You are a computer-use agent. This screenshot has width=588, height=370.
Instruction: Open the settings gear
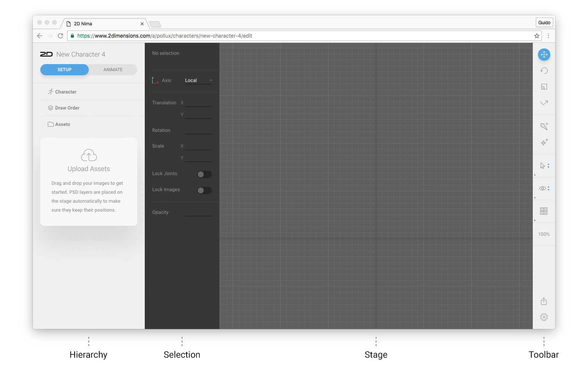click(544, 317)
